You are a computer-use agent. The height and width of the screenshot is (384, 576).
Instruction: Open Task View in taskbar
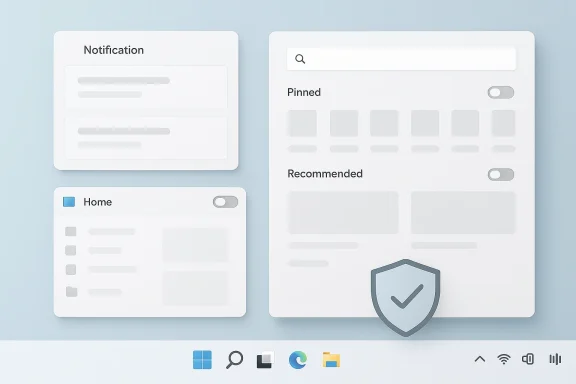click(x=265, y=360)
